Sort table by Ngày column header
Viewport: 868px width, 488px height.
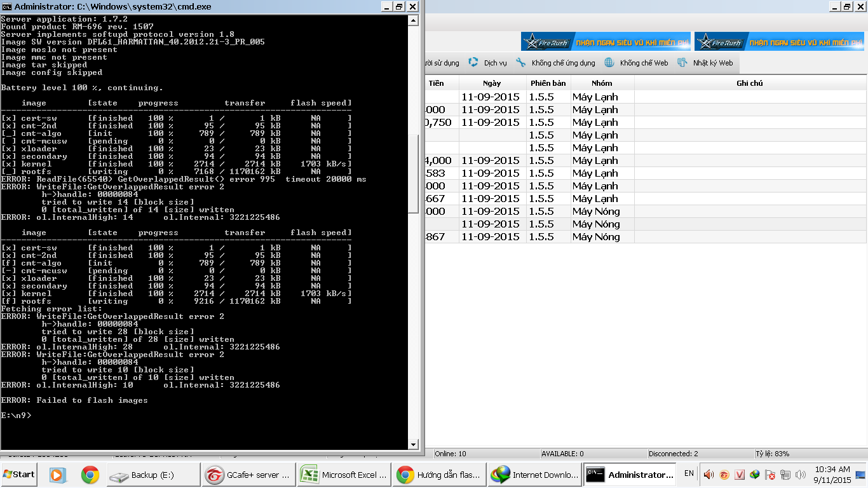click(491, 83)
